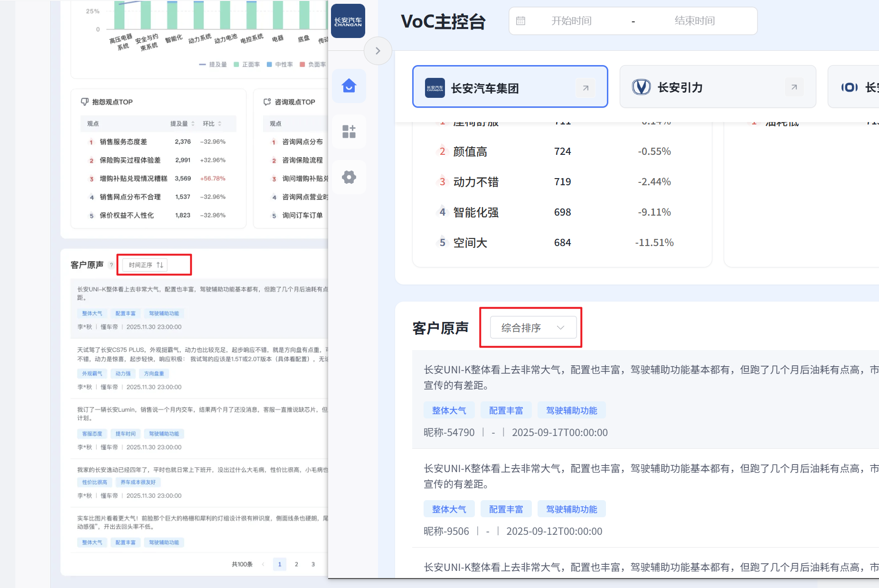
Task: Click 提车时间 tag in left mockup
Action: pyautogui.click(x=125, y=434)
